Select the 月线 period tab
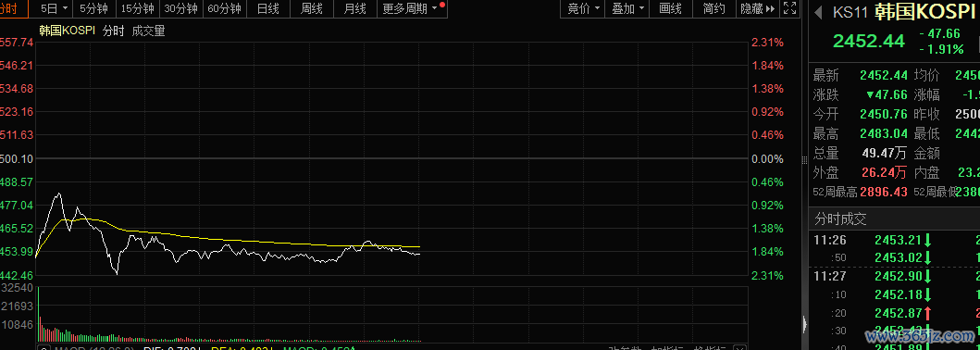 pyautogui.click(x=355, y=8)
